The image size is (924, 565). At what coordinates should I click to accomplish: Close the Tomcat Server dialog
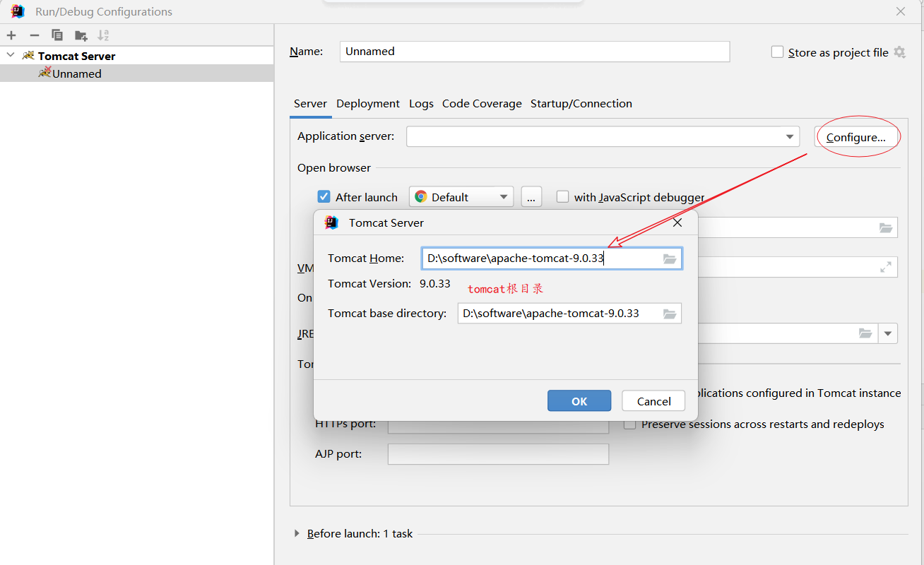677,222
